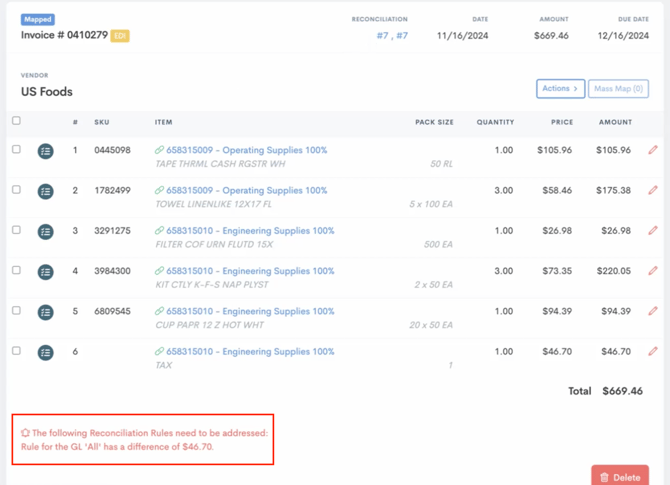Click the Mapped status badge
The image size is (670, 485).
[38, 19]
